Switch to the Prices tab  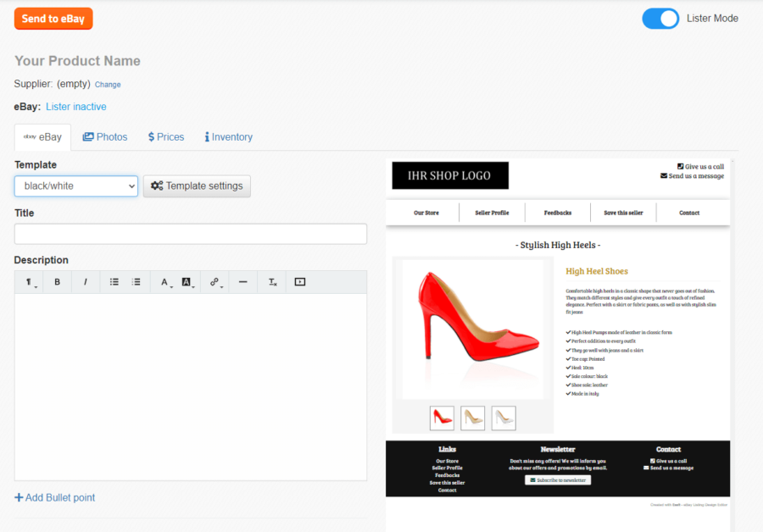coord(165,136)
